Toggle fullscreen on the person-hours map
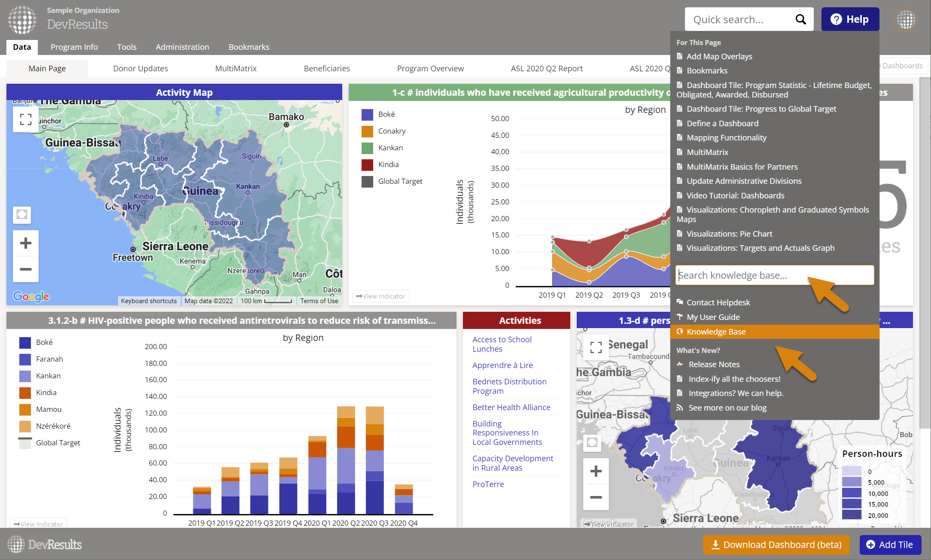931x560 pixels. click(596, 347)
